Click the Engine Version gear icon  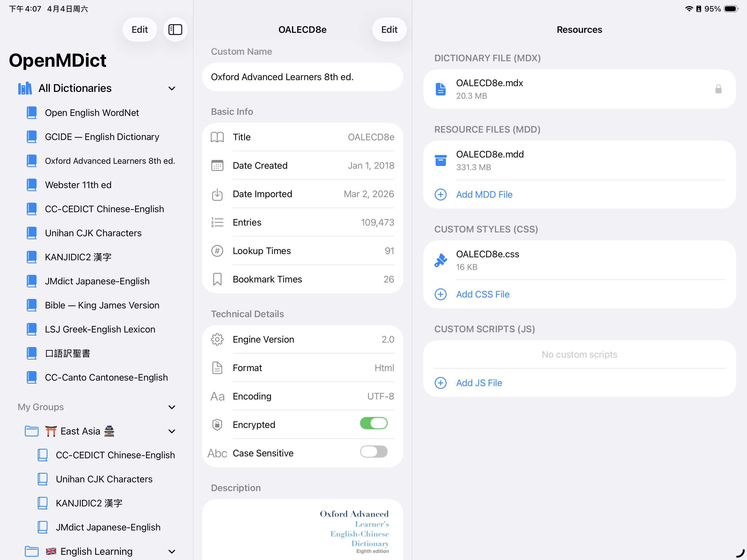pyautogui.click(x=217, y=339)
